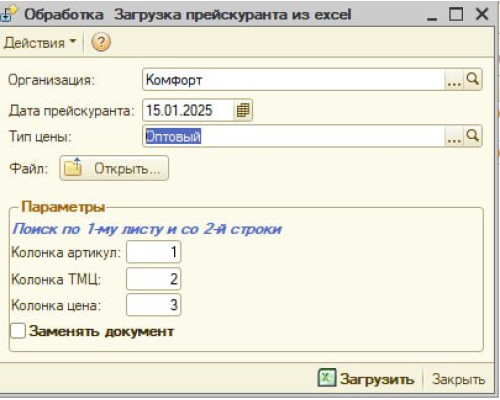
Task: Click the Колонка артикул: label
Action: click(x=66, y=252)
